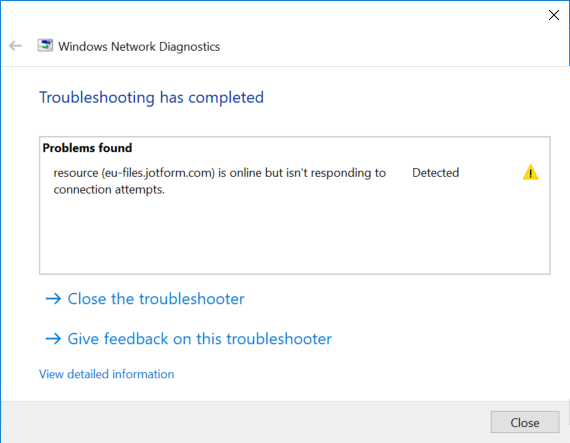570x443 pixels.
Task: Click the arrow icon beside Close the troubleshooter
Action: tap(53, 299)
